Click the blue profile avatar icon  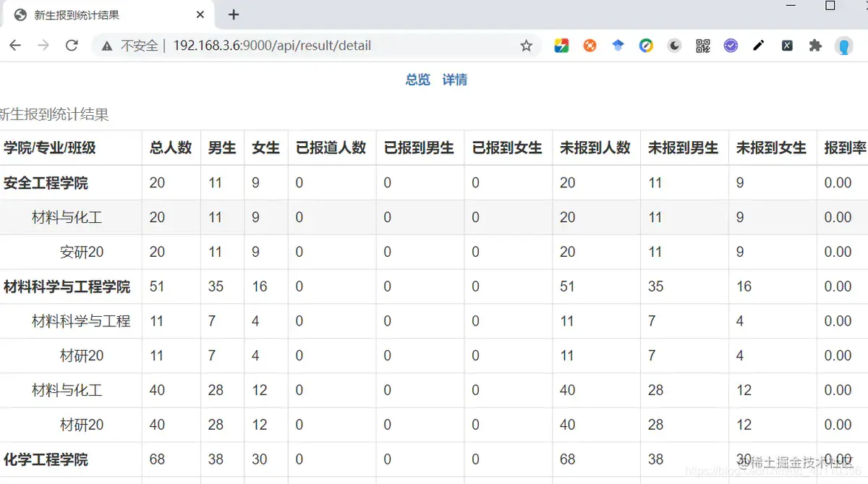[844, 45]
